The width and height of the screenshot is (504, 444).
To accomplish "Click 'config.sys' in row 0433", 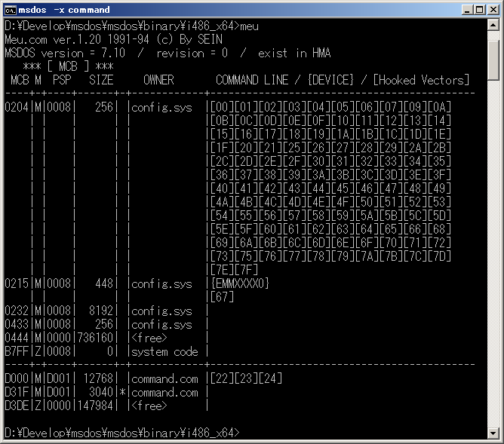I will click(x=161, y=325).
